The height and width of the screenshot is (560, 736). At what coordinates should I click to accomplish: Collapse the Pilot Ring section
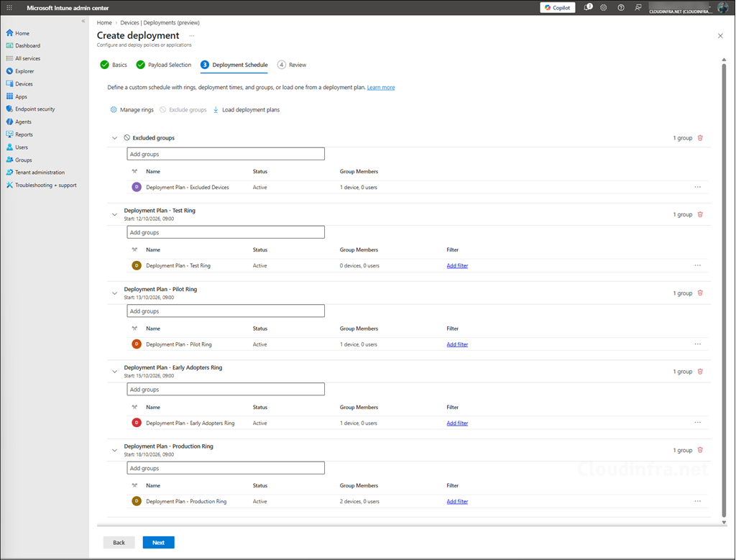[x=114, y=293]
